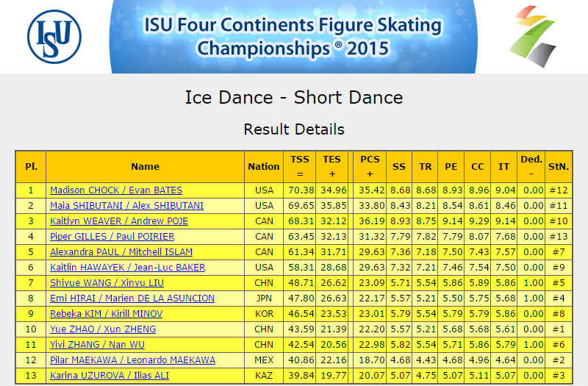Click the colorful event logo at top right

tap(533, 36)
